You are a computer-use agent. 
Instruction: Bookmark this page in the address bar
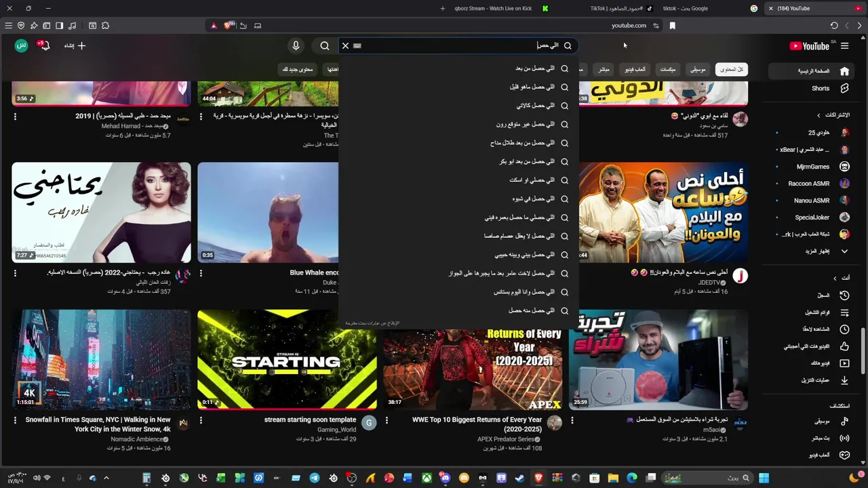(x=672, y=26)
